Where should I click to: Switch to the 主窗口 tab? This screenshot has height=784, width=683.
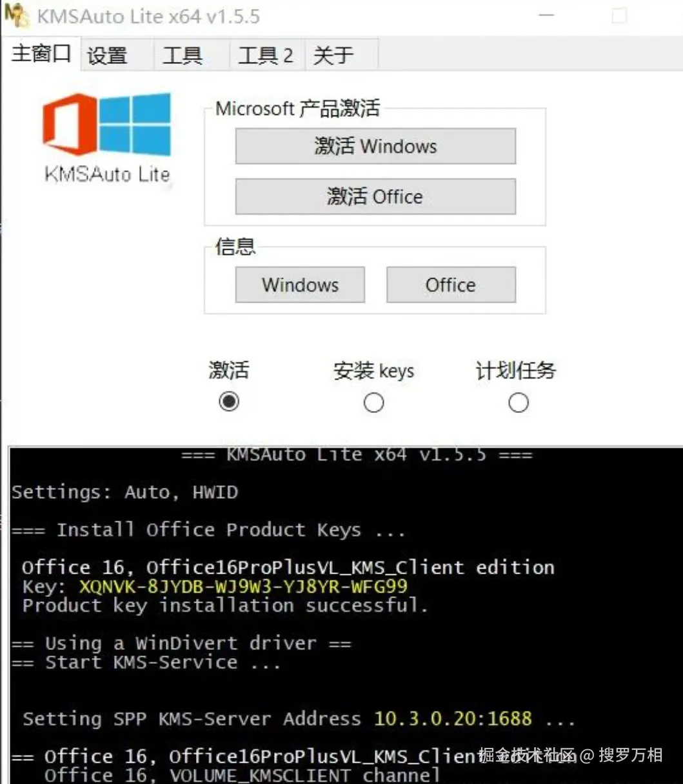(x=41, y=53)
